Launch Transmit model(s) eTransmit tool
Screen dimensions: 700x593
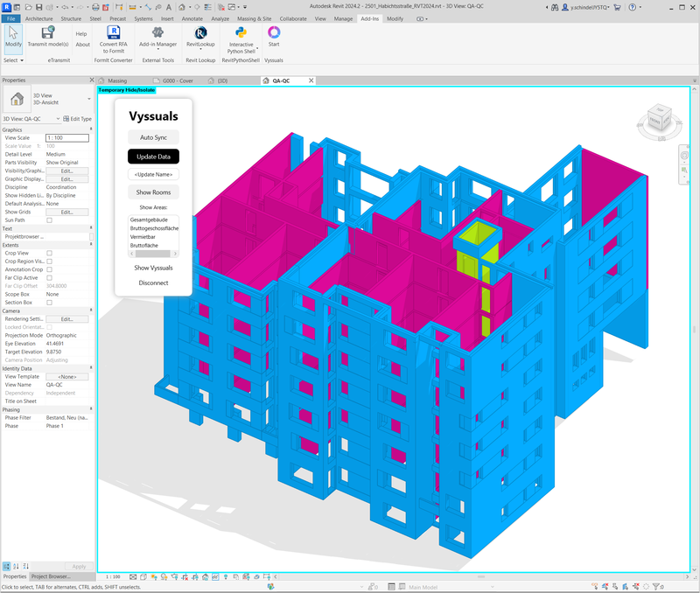tap(48, 37)
